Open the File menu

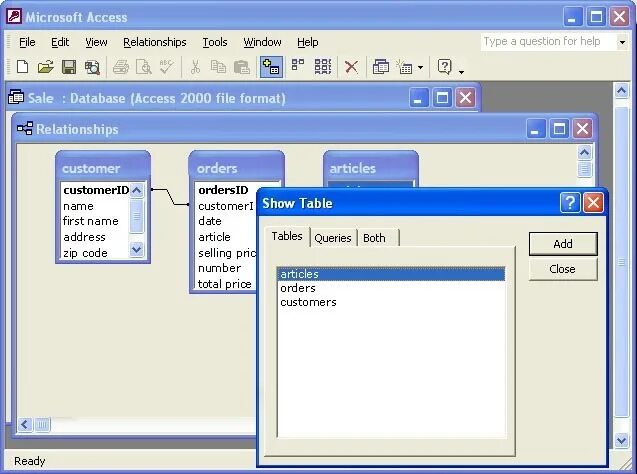tap(27, 42)
